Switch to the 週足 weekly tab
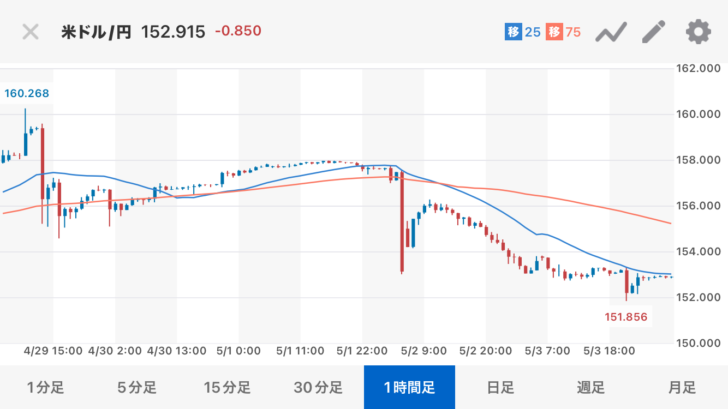 pos(591,387)
